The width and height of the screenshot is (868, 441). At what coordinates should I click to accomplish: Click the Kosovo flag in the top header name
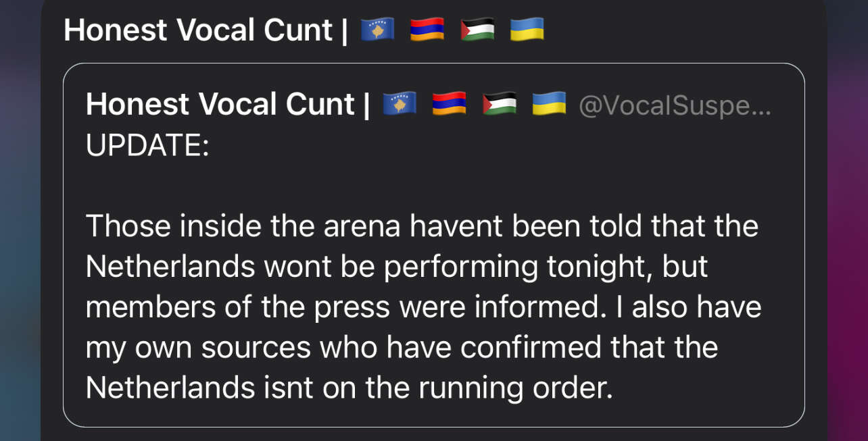click(377, 30)
